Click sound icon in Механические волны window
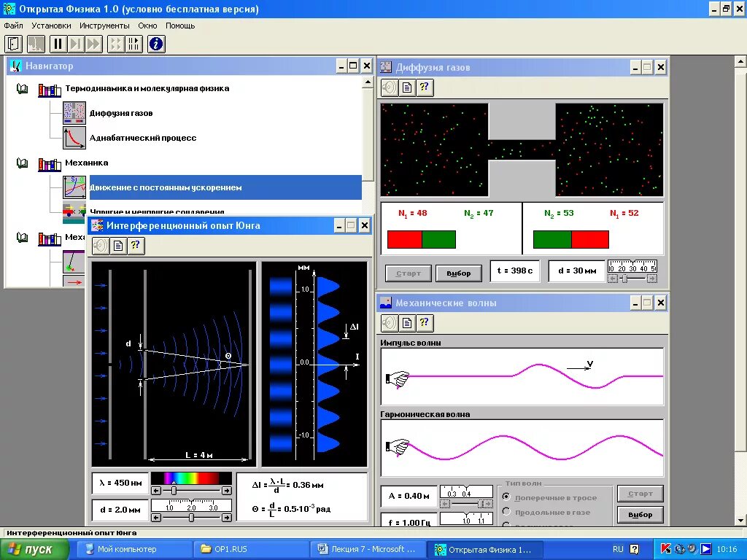 click(x=390, y=323)
